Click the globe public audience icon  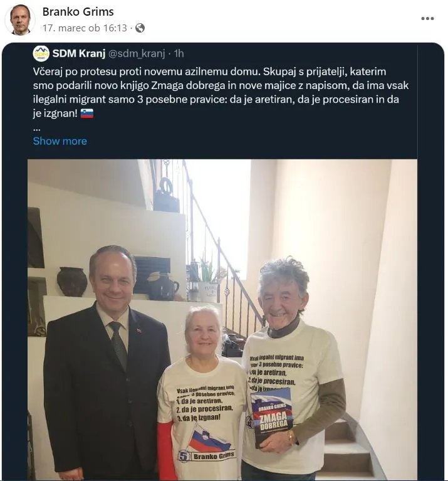[x=140, y=28]
